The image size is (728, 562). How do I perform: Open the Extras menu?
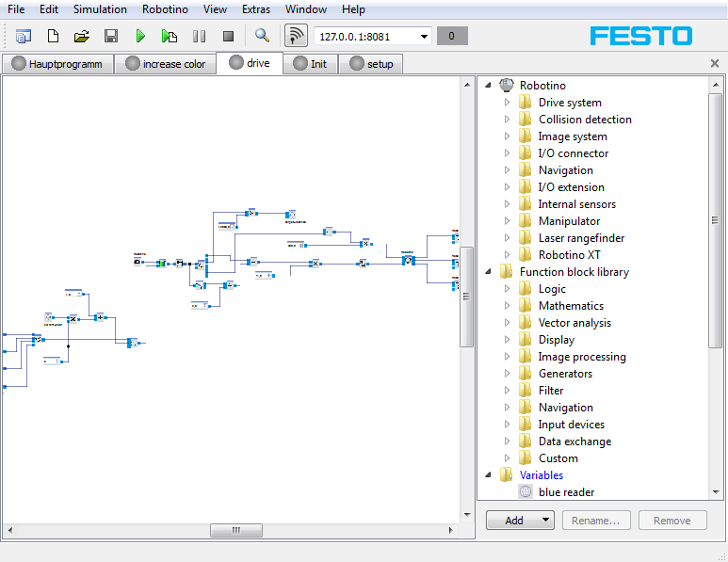(x=256, y=9)
